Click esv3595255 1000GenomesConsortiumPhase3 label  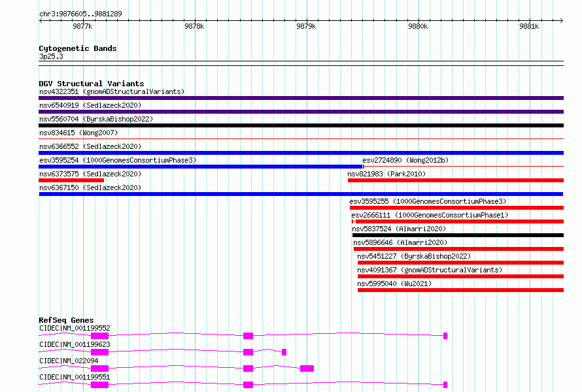[428, 201]
